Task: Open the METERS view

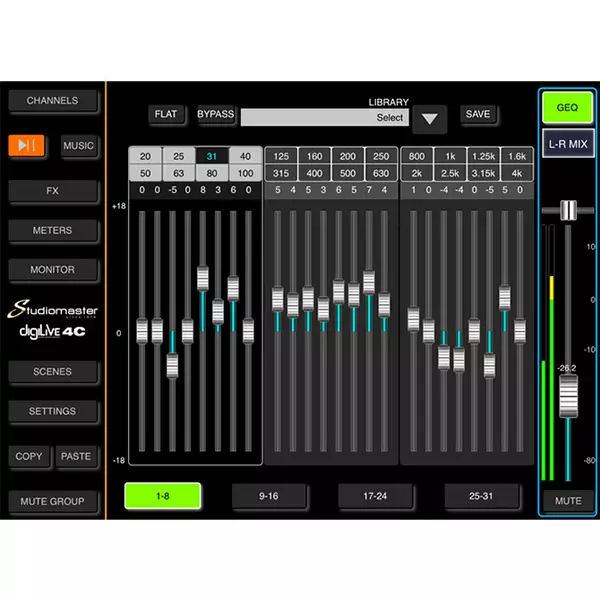Action: 52,230
